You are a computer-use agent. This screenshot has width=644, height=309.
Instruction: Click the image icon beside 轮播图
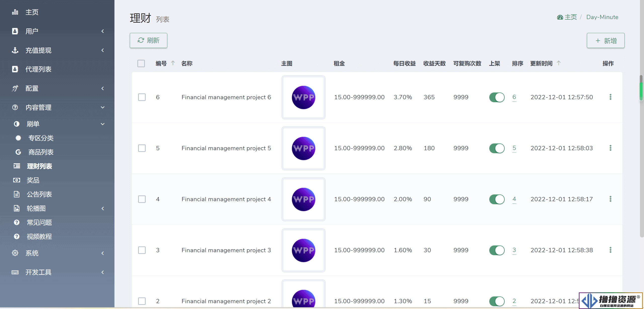tap(17, 208)
